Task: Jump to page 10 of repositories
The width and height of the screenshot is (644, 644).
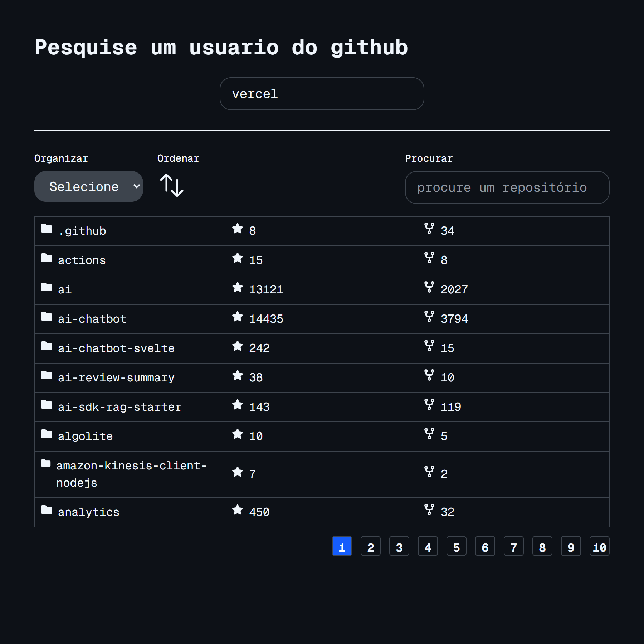Action: tap(600, 546)
